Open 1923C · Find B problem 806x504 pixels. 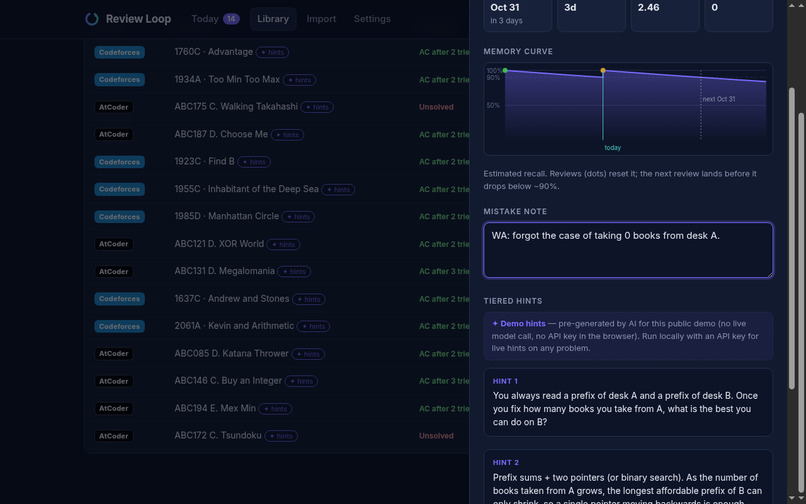[x=204, y=161]
